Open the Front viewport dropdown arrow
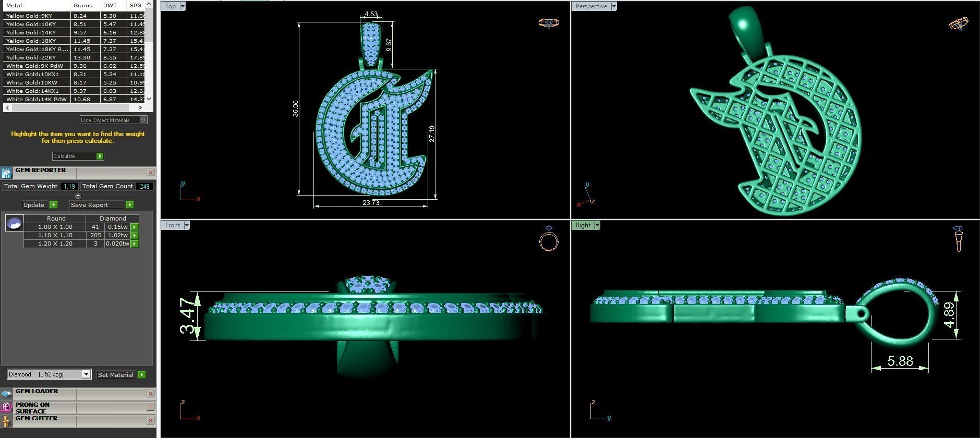This screenshot has width=980, height=438. pyautogui.click(x=187, y=225)
